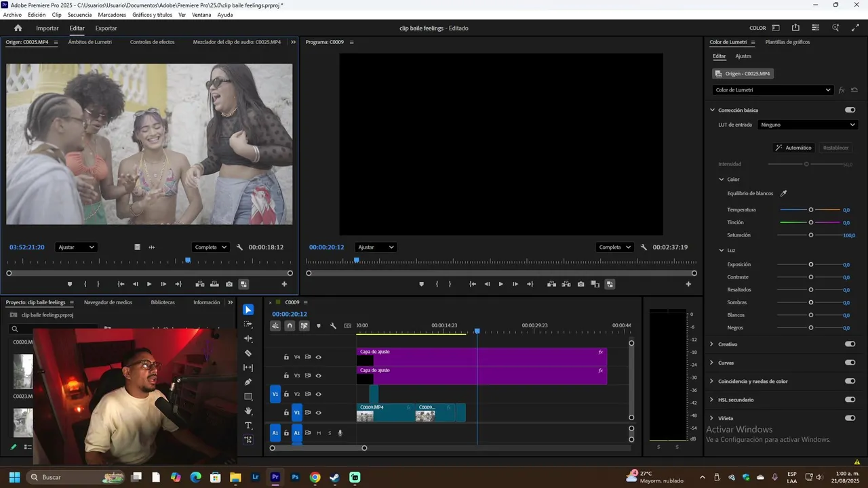This screenshot has width=868, height=488.
Task: Show more Source panel tabs chevron
Action: (x=293, y=42)
